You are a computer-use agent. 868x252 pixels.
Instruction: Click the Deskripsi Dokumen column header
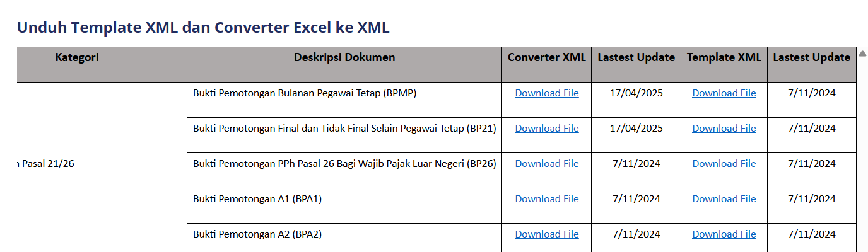(x=344, y=57)
